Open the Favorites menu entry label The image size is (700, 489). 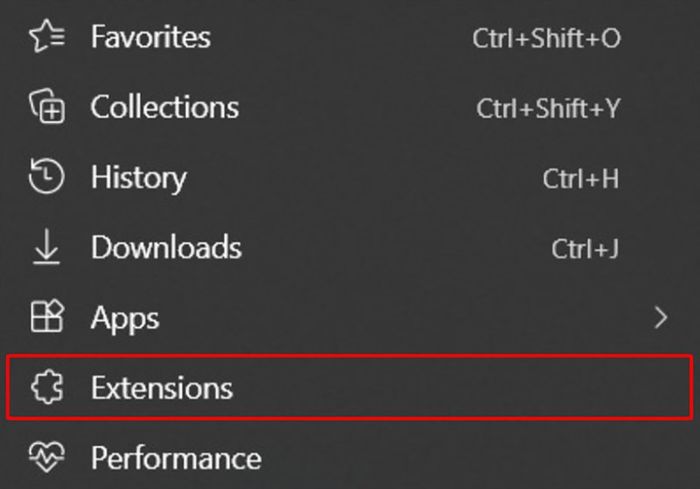pos(150,38)
